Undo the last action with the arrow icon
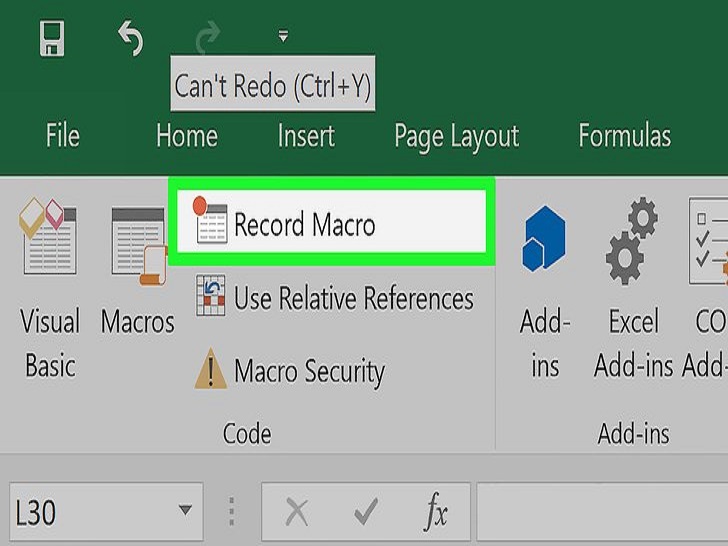This screenshot has height=546, width=728. pos(131,38)
